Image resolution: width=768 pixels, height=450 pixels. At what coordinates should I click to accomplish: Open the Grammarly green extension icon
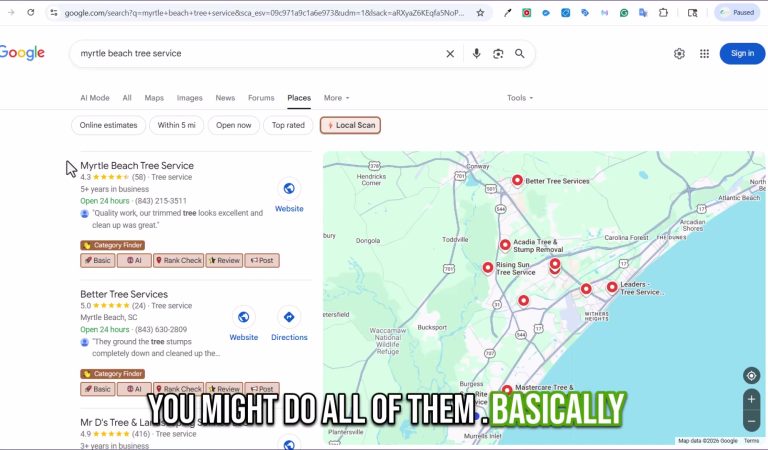tap(624, 13)
